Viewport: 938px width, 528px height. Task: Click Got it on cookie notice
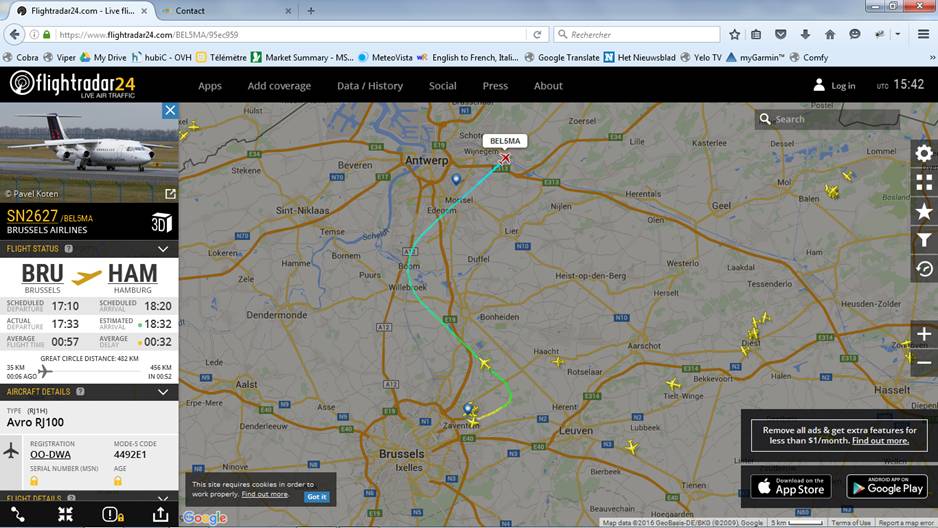point(316,496)
